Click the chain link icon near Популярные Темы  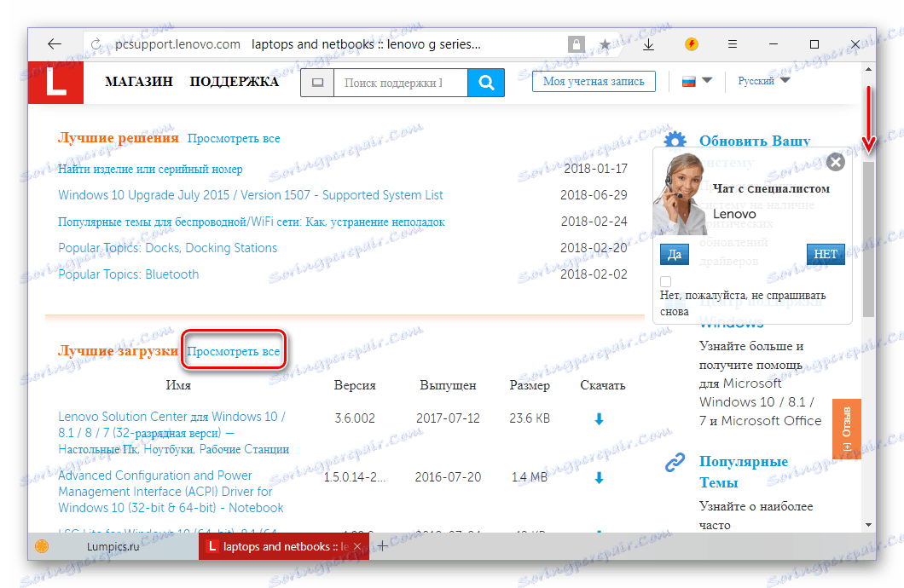(x=675, y=462)
